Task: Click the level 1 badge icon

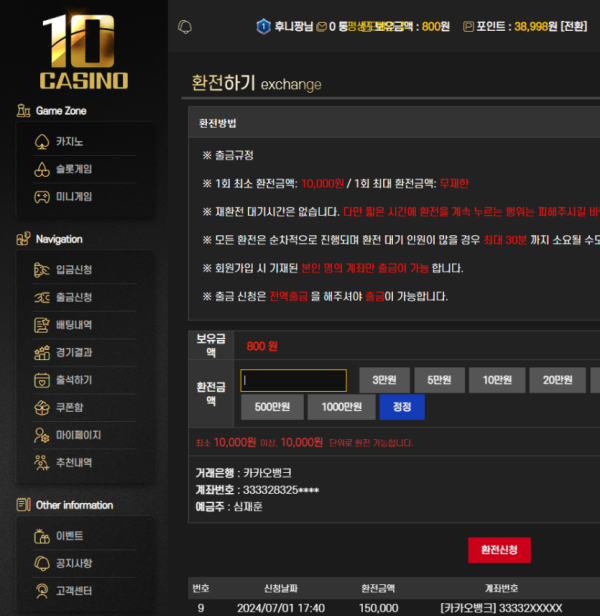Action: 263,27
